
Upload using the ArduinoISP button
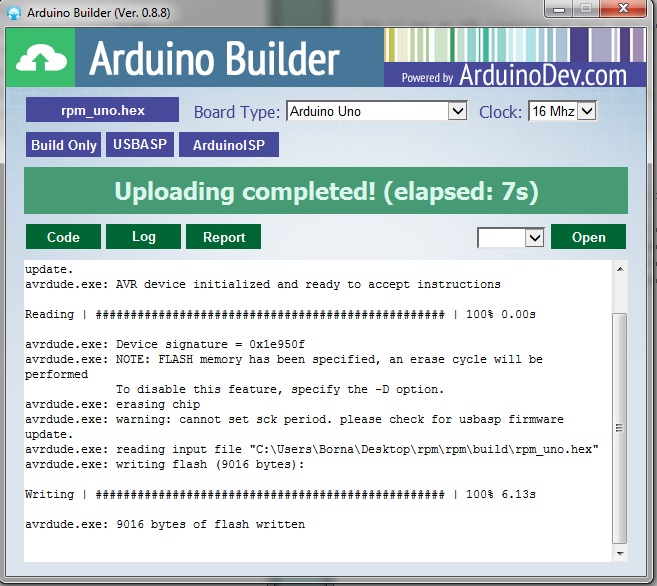tap(229, 145)
